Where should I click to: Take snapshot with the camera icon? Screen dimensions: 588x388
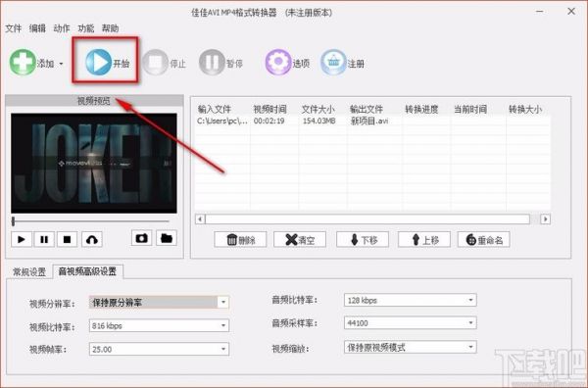(x=142, y=238)
